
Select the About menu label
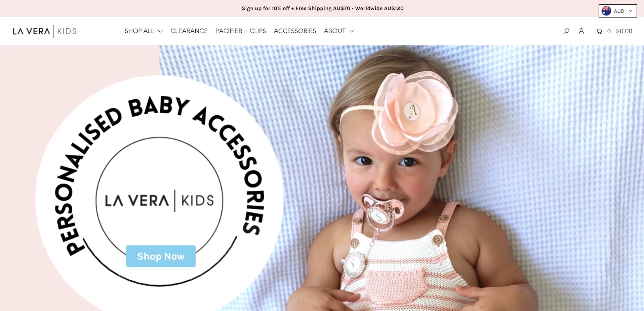click(x=334, y=31)
